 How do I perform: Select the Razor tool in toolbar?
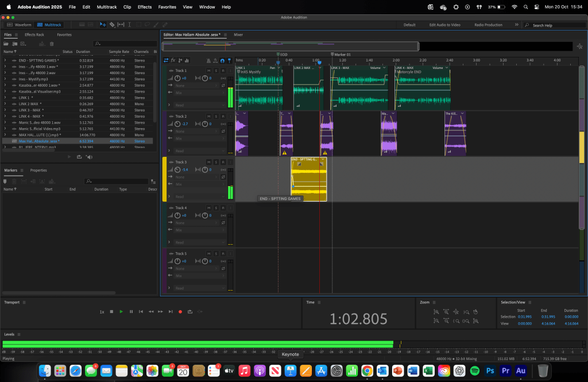112,25
